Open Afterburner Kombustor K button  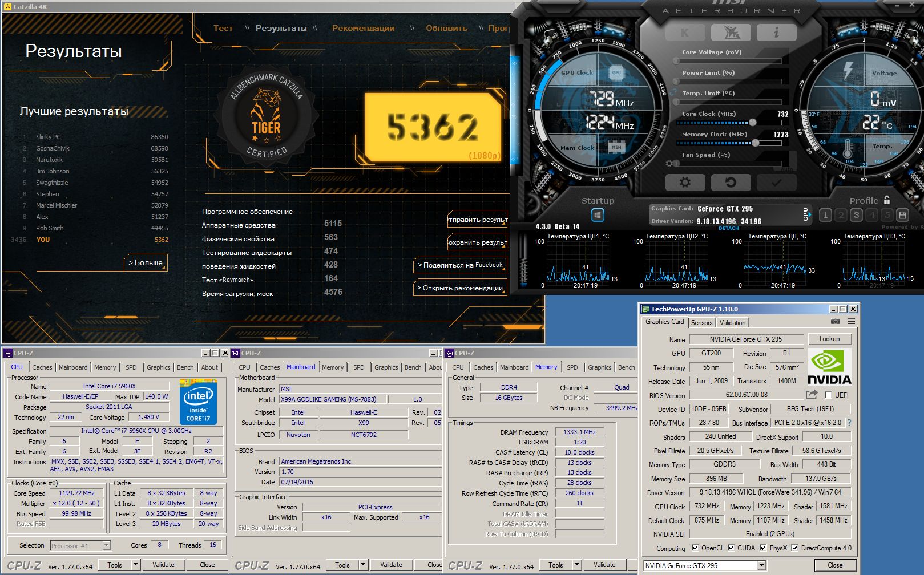685,33
